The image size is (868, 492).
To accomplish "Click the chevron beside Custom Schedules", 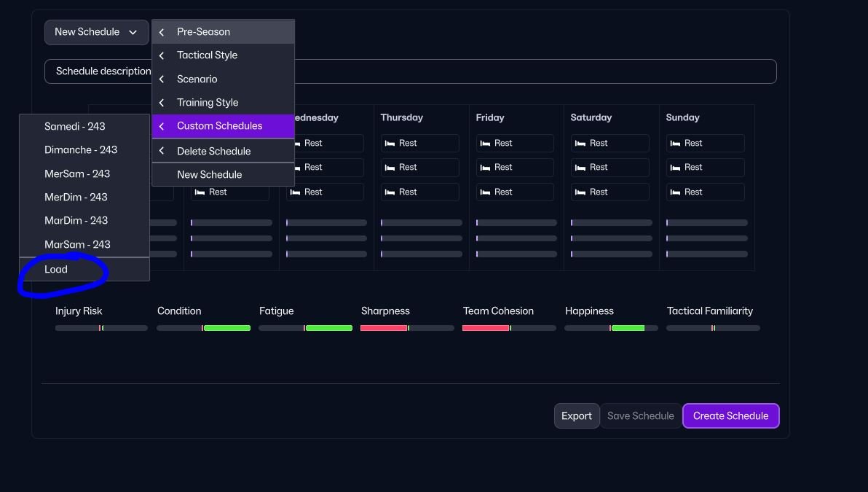I will pyautogui.click(x=162, y=126).
